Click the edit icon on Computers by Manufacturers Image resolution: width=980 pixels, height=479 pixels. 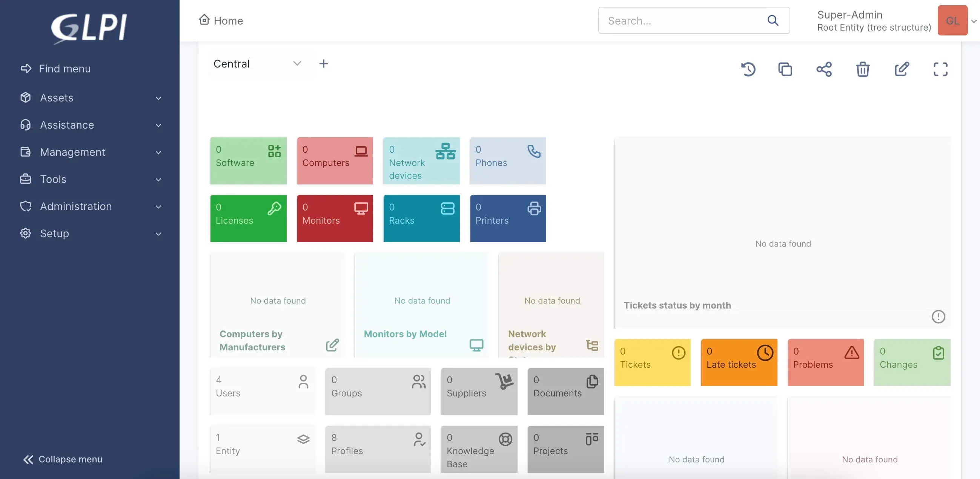[332, 345]
